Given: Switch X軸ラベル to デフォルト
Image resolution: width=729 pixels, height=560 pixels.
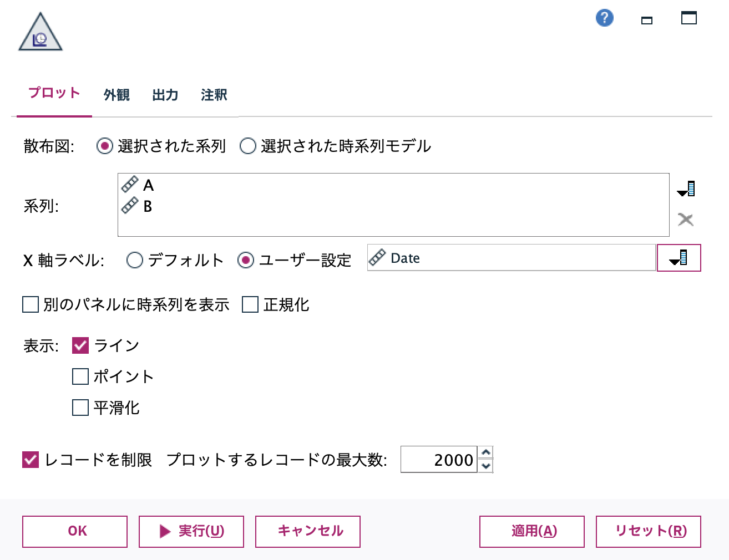Looking at the screenshot, I should point(134,260).
